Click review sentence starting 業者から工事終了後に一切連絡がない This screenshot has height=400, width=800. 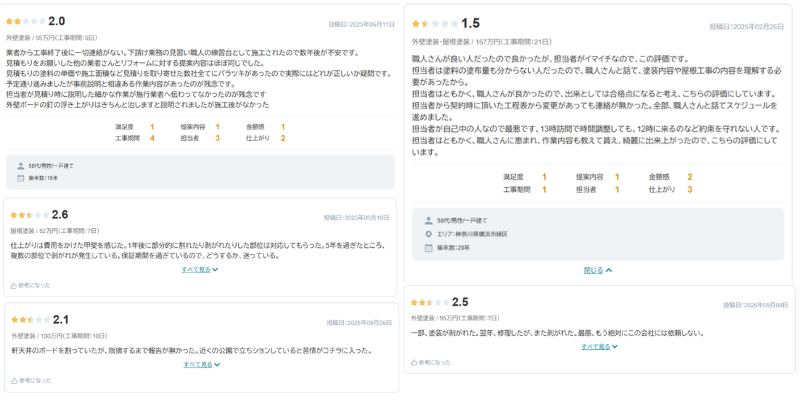[183, 53]
